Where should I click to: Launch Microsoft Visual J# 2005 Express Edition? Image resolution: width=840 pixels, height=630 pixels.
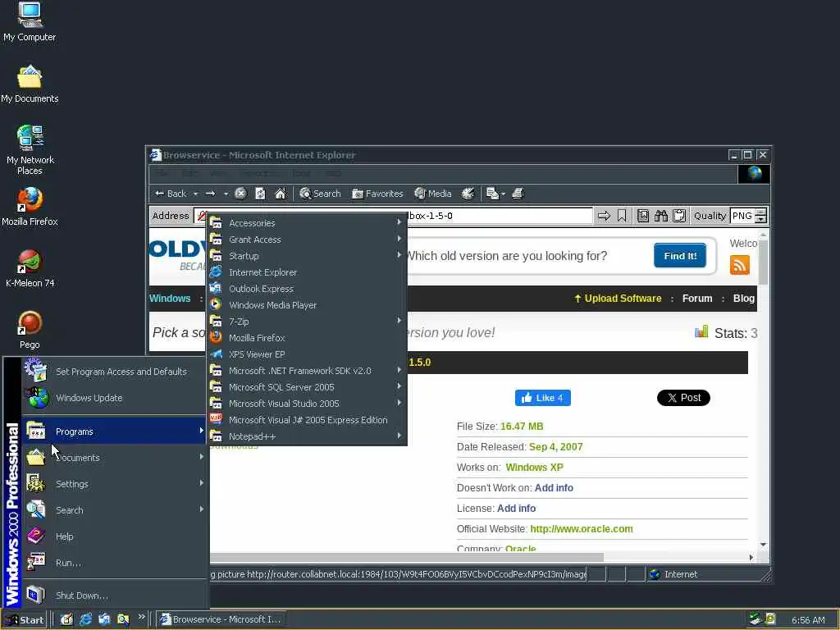(307, 420)
